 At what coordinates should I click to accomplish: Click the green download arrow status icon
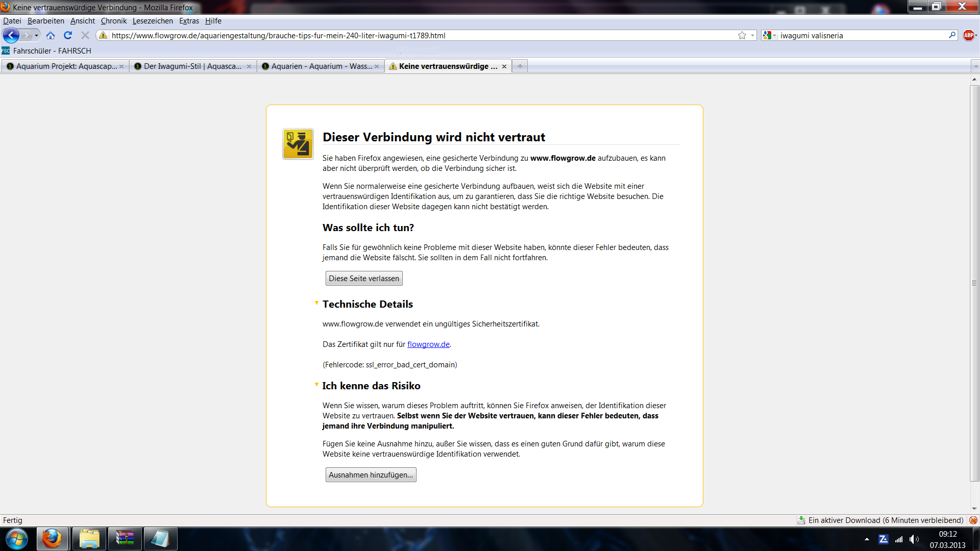click(x=801, y=520)
